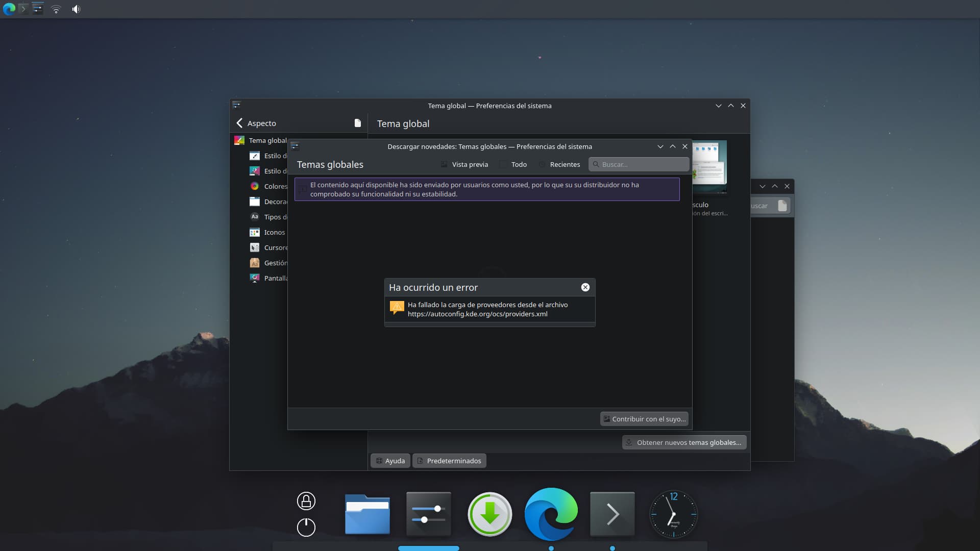This screenshot has height=551, width=980.
Task: Click "Contribuir con el suyo..." button
Action: tap(644, 419)
